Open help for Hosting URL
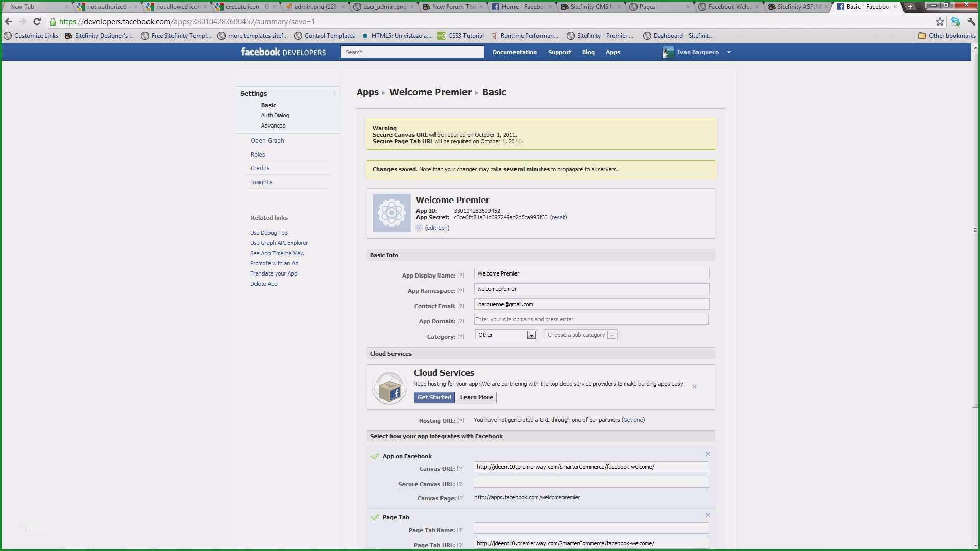 point(461,420)
